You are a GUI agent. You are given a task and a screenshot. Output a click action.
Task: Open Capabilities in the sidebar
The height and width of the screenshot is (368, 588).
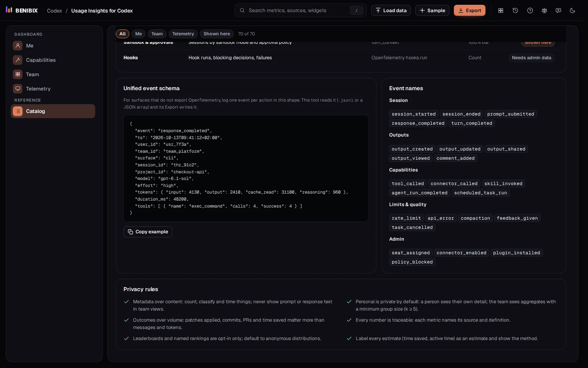pyautogui.click(x=53, y=60)
